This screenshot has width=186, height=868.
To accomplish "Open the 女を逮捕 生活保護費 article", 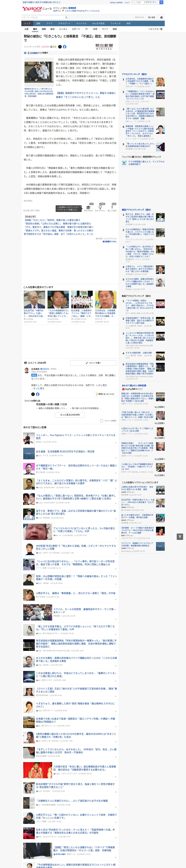I will [x=65, y=452].
